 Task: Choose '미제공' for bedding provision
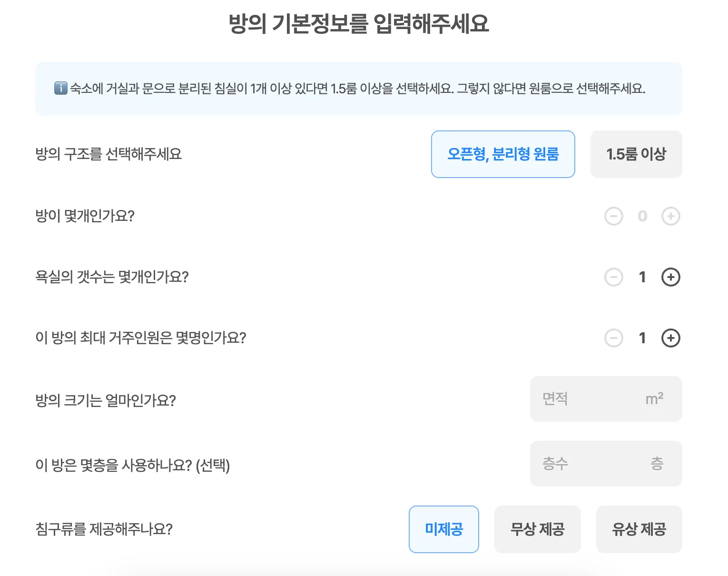point(443,529)
